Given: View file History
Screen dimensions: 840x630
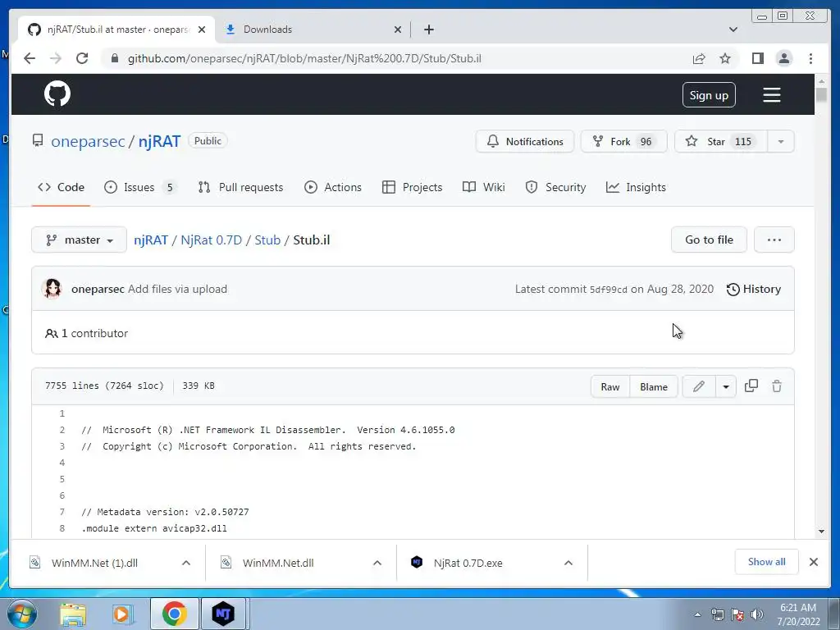Looking at the screenshot, I should [754, 289].
